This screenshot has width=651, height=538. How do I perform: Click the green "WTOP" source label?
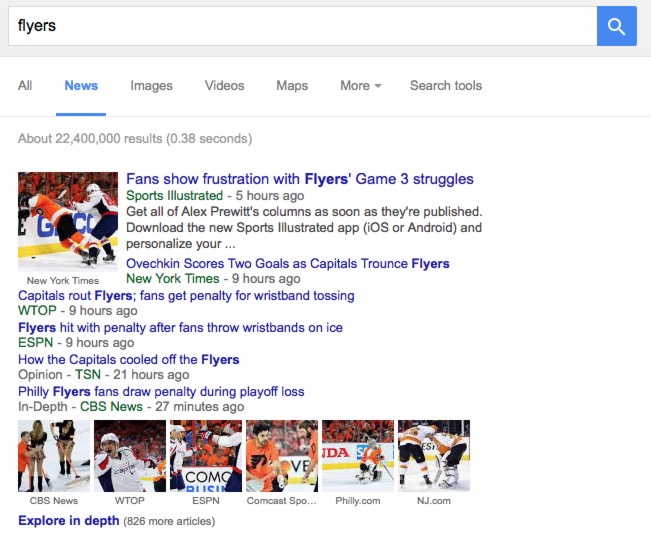click(37, 311)
